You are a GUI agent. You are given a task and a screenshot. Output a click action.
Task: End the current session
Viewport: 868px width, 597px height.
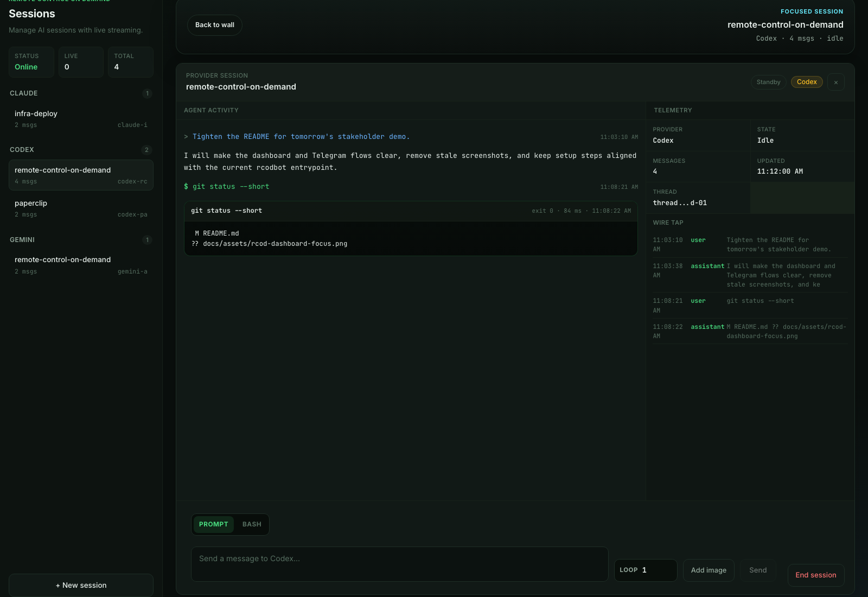pyautogui.click(x=816, y=575)
